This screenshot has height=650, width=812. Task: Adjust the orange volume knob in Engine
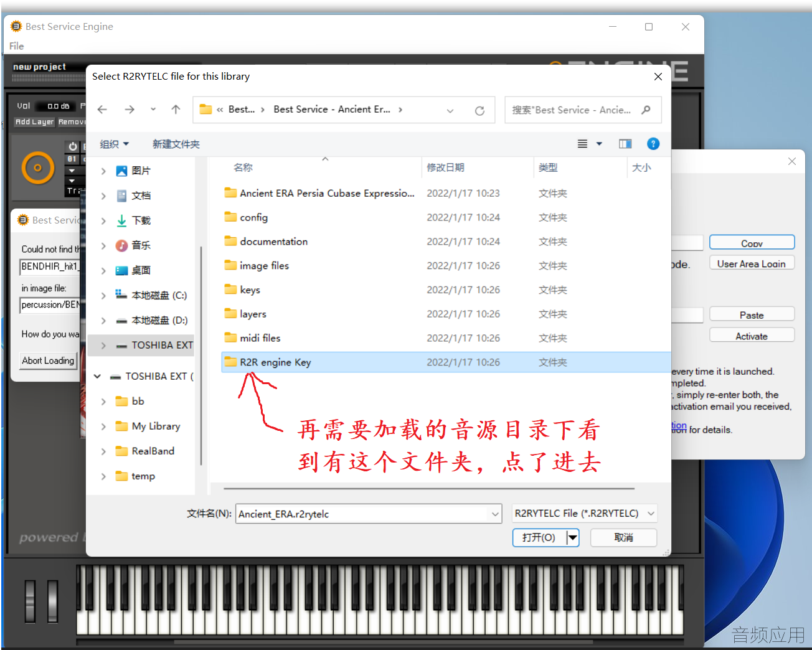point(38,167)
